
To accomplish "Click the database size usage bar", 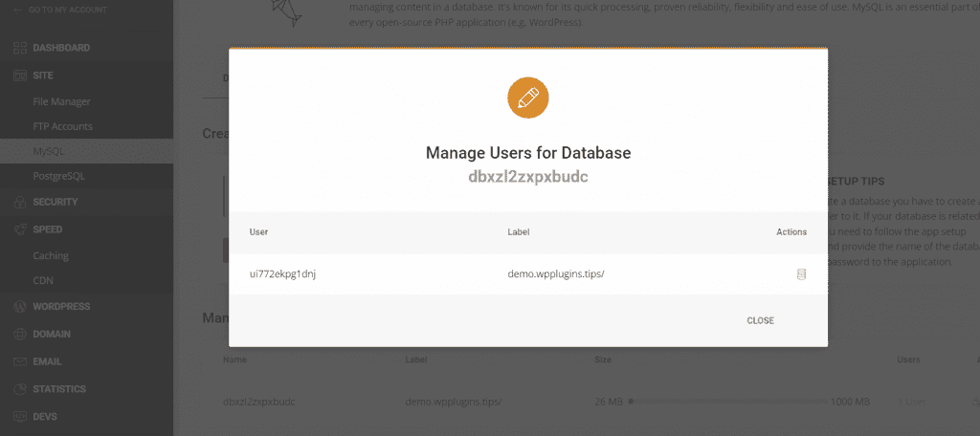I will 727,402.
